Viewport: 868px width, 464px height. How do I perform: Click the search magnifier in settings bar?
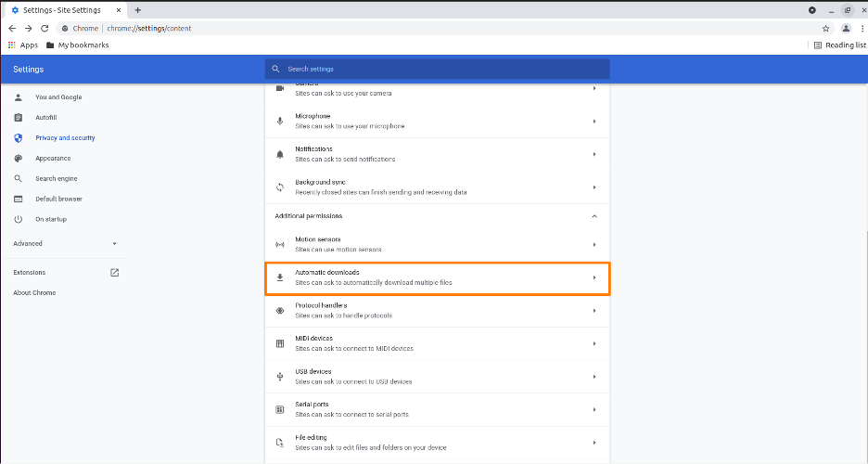(x=275, y=70)
